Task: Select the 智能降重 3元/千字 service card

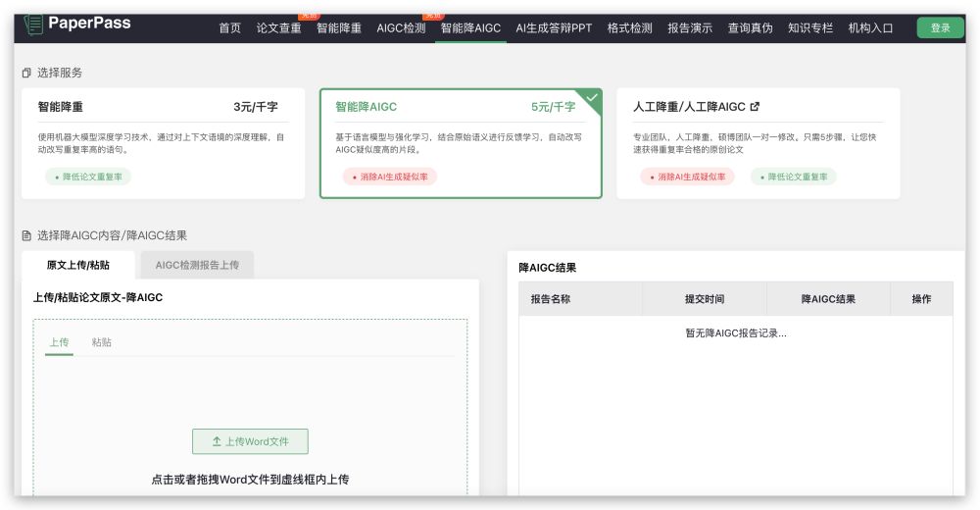Action: coord(163,143)
